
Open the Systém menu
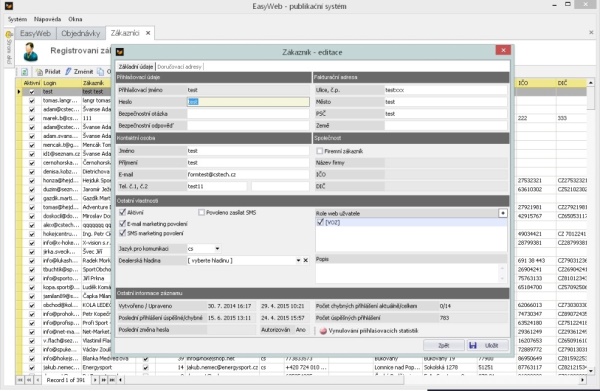point(17,19)
